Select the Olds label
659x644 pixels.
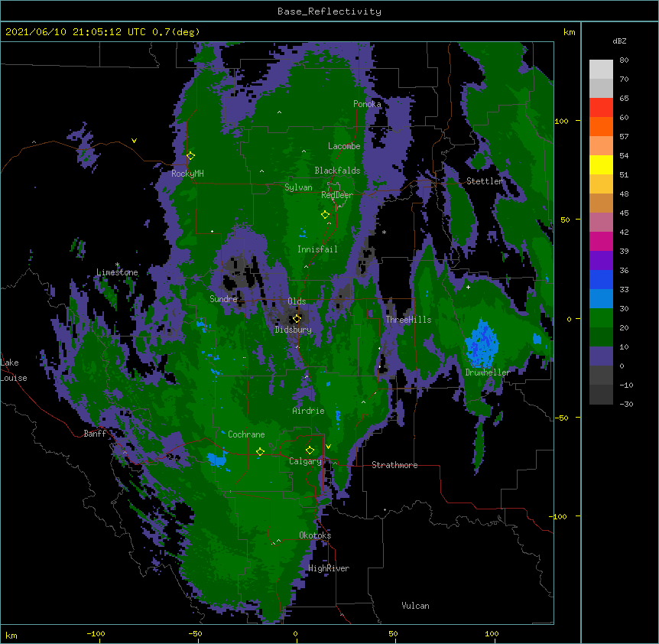tap(297, 301)
